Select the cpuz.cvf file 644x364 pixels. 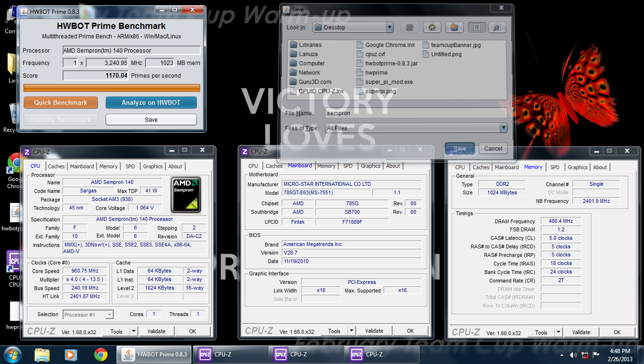370,54
